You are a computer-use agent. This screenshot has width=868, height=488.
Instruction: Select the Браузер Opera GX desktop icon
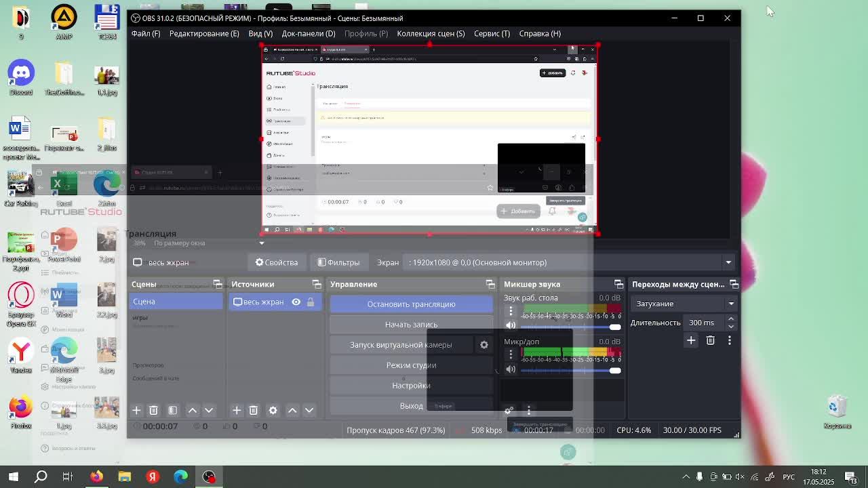[x=21, y=305]
